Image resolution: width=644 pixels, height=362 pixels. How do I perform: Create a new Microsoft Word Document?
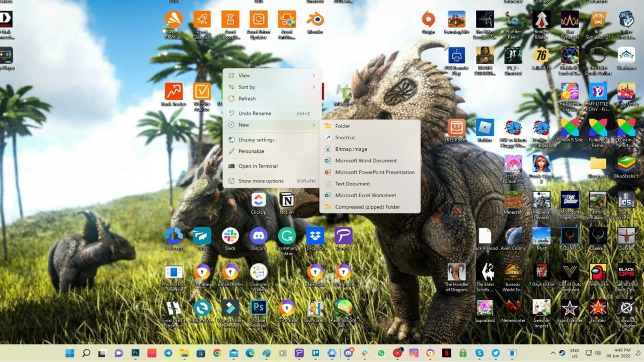point(366,161)
